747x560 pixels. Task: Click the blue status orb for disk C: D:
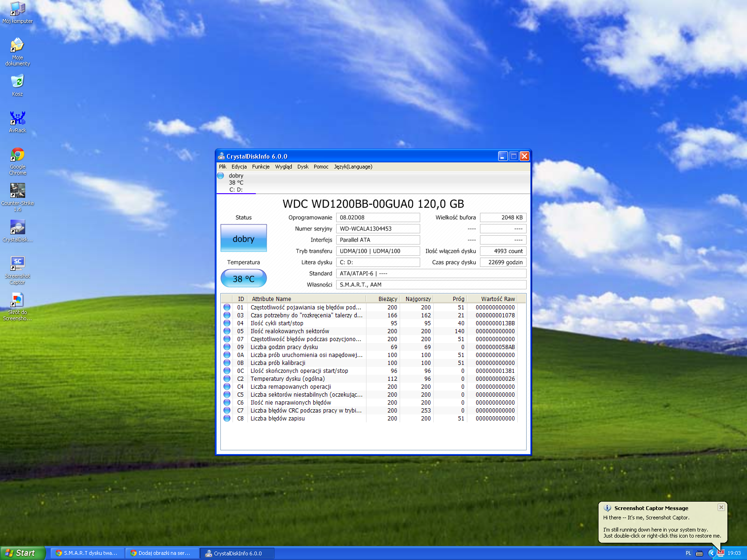(221, 176)
